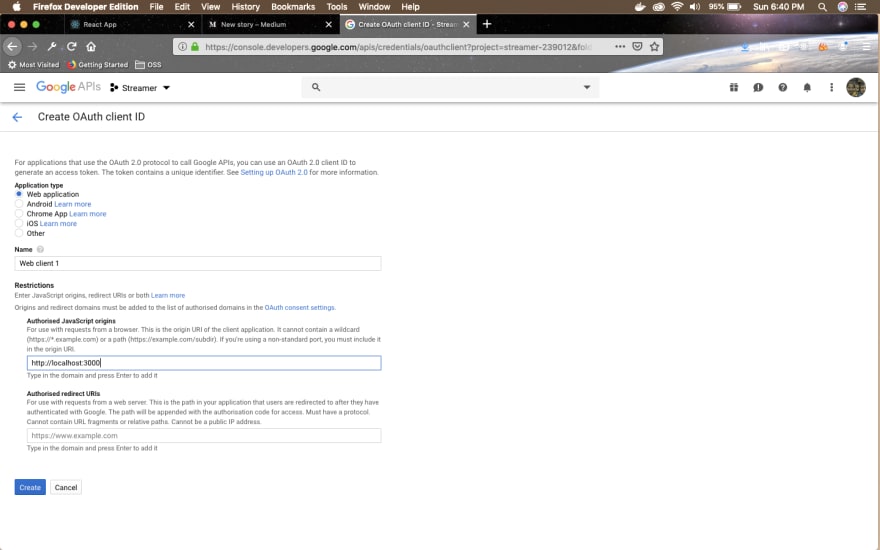The height and width of the screenshot is (550, 880).
Task: Close the React App tab
Action: tap(191, 25)
